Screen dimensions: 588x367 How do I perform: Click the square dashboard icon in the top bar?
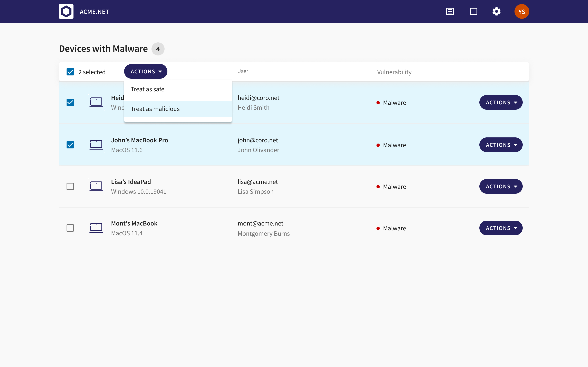473,11
